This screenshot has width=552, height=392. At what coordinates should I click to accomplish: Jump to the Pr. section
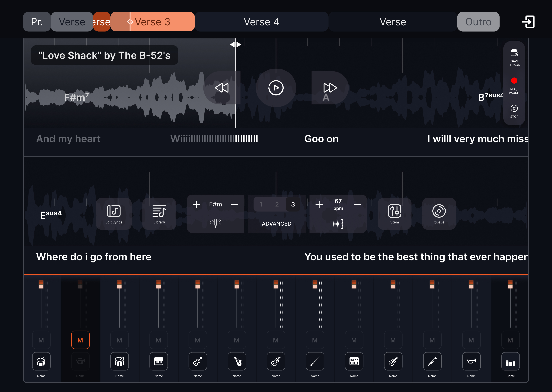click(x=37, y=22)
